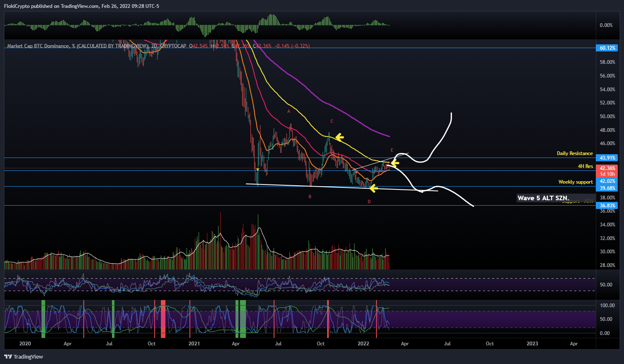The width and height of the screenshot is (624, 364).
Task: Select the red wave label A
Action: point(289,112)
